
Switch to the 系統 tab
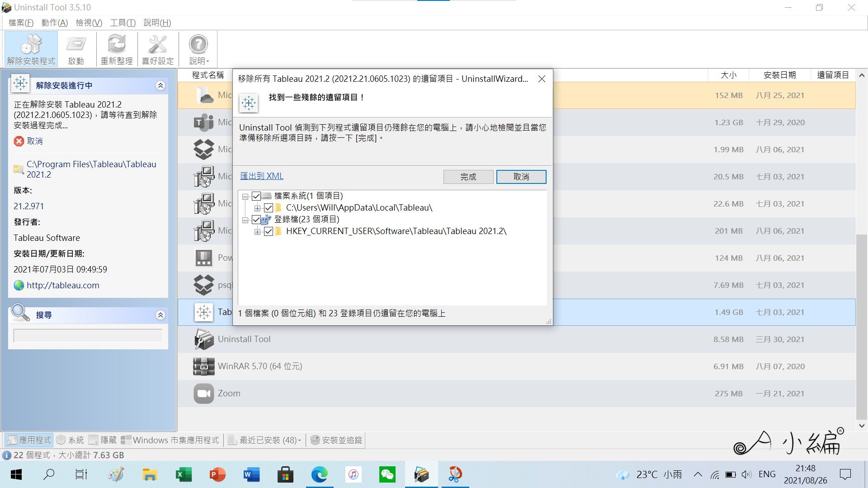(70, 440)
